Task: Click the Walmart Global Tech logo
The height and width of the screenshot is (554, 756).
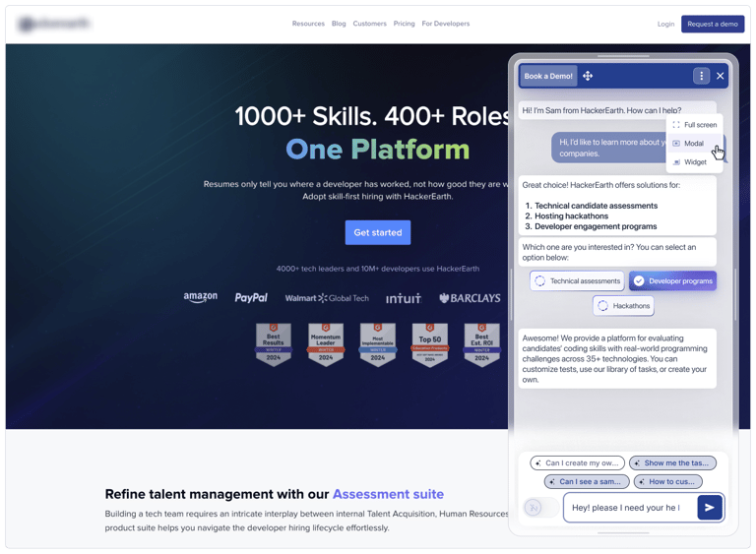Action: [327, 298]
